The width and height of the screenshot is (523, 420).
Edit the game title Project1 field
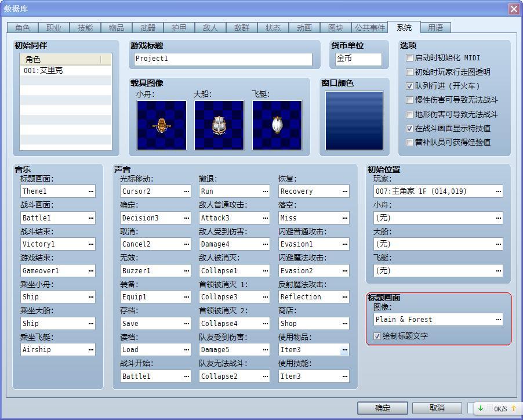[x=223, y=59]
